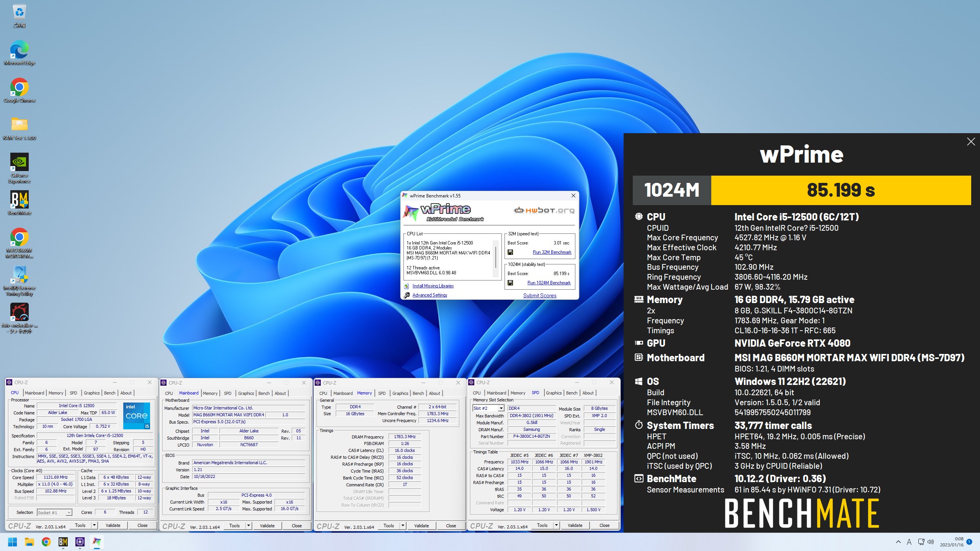Open the notification count badge in taskbar
Viewport: 980px width, 551px height.
(x=969, y=542)
